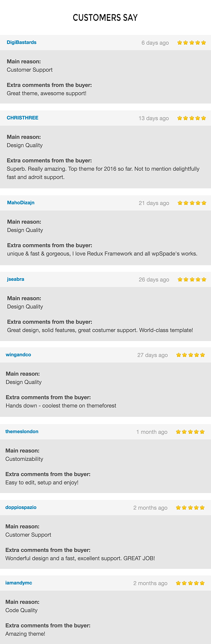
Task: Open CHRISTHREE reviewer profile link
Action: (22, 118)
